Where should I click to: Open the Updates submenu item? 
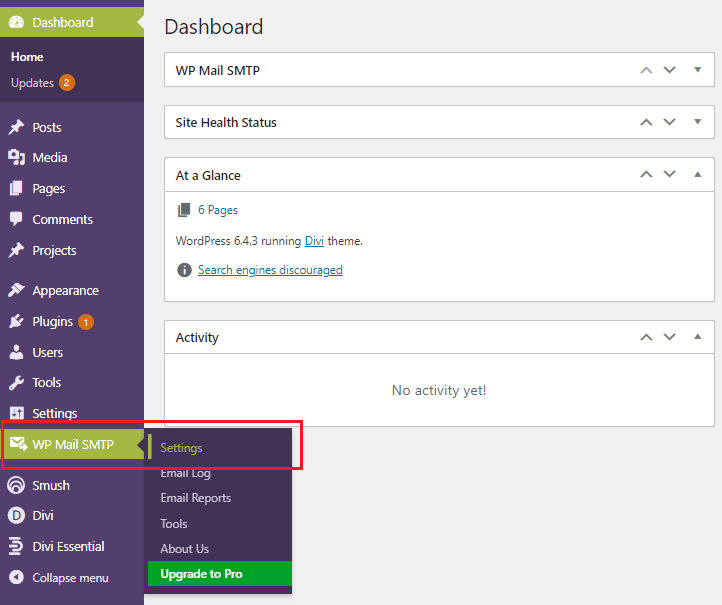point(32,83)
